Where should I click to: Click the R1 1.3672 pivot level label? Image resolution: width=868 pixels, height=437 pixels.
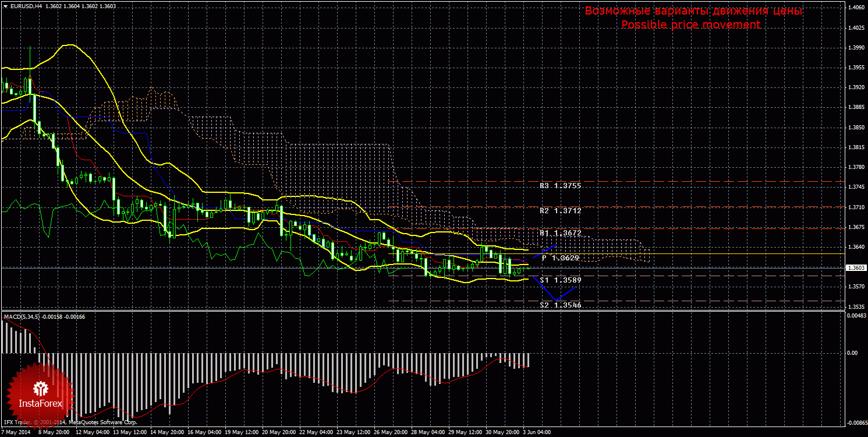click(x=560, y=233)
